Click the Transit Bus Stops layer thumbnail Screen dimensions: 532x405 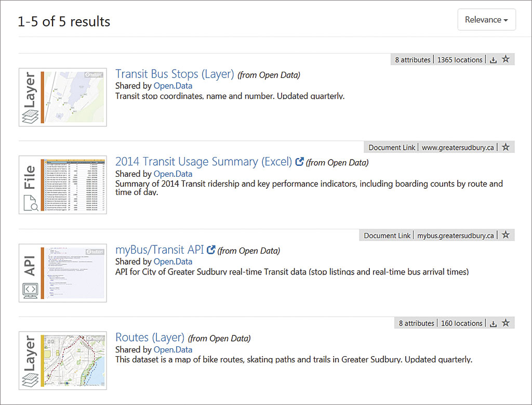[63, 97]
